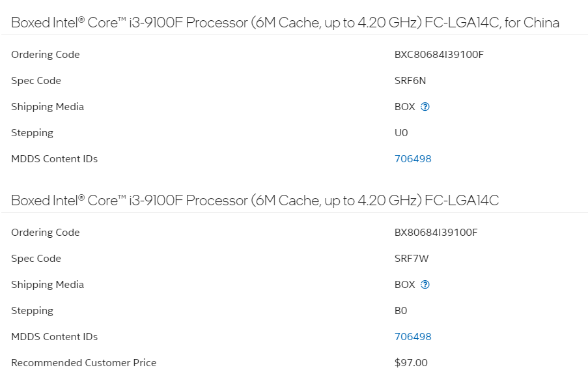
Task: Click the Recommended Customer Price label
Action: (x=83, y=363)
